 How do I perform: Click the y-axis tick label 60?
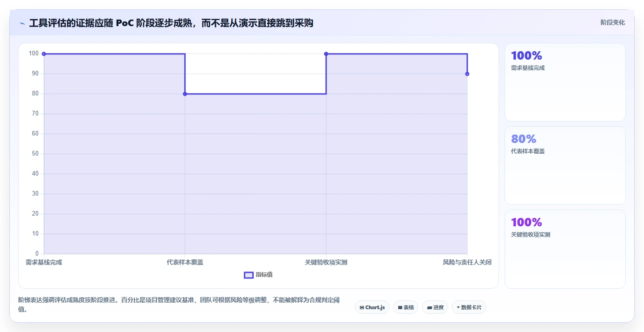[35, 134]
